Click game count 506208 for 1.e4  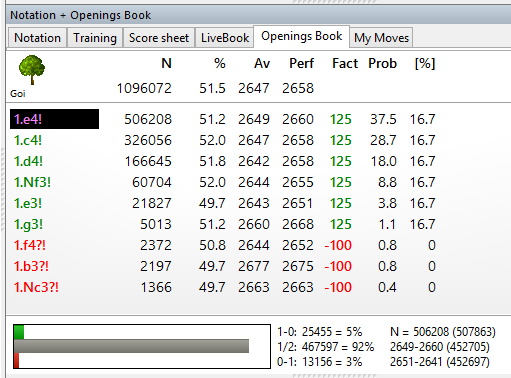click(x=148, y=119)
